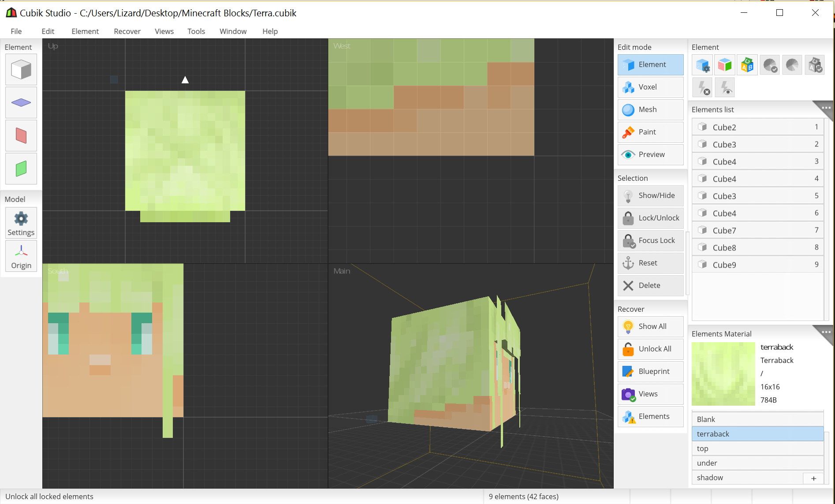Switch edit mode to Paint

[x=650, y=132]
